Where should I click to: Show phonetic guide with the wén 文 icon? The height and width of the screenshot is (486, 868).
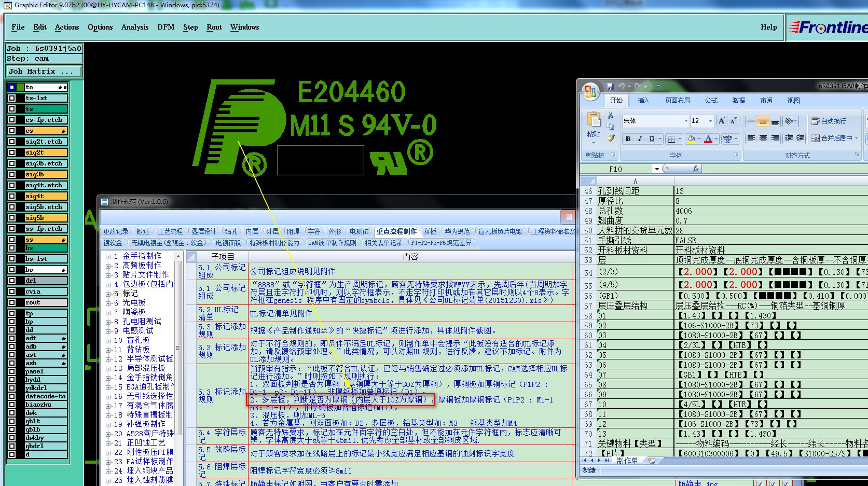click(x=727, y=139)
